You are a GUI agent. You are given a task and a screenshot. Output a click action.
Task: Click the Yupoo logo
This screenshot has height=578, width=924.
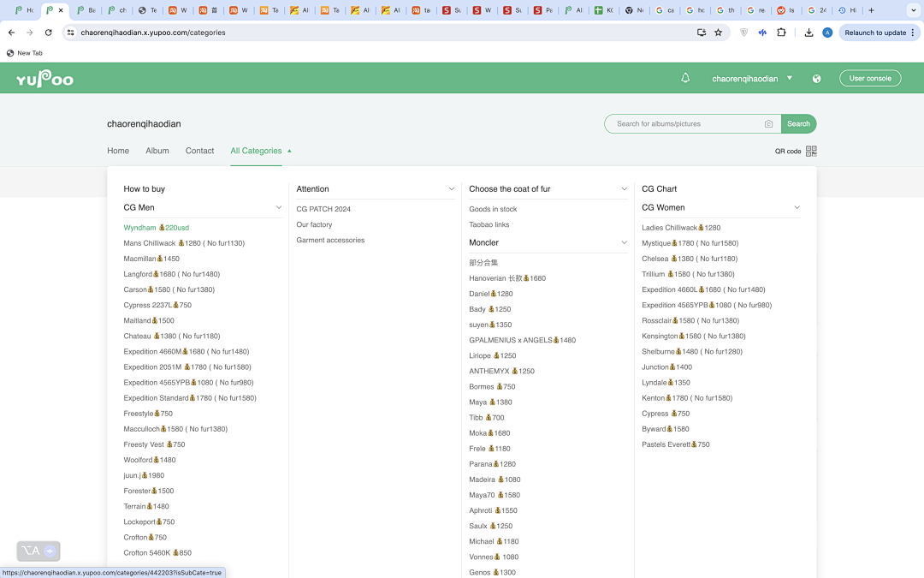[44, 79]
